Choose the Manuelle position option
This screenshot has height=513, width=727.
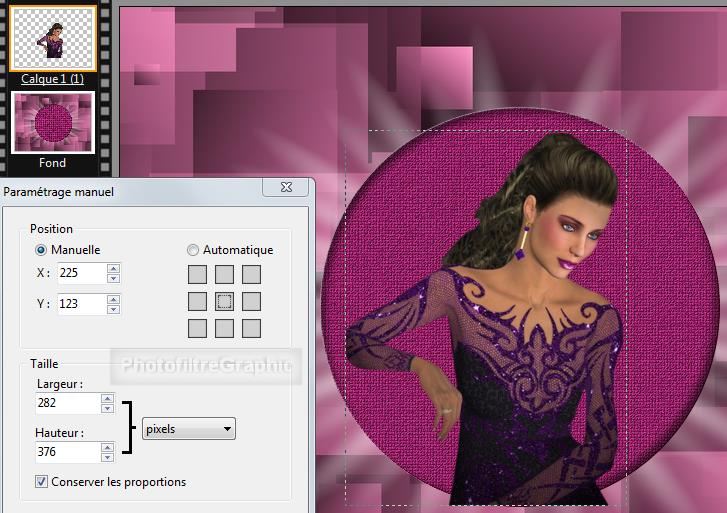coord(41,250)
